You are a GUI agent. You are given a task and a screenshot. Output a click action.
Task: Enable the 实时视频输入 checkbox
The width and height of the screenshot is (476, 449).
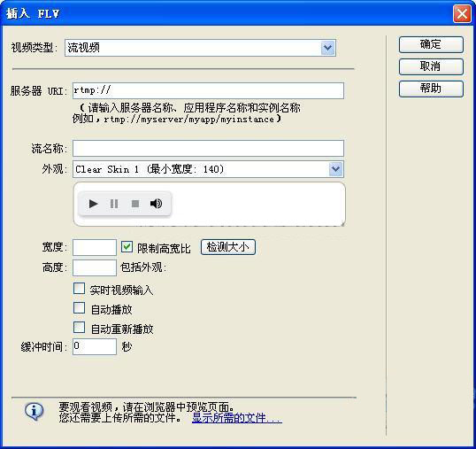(79, 289)
